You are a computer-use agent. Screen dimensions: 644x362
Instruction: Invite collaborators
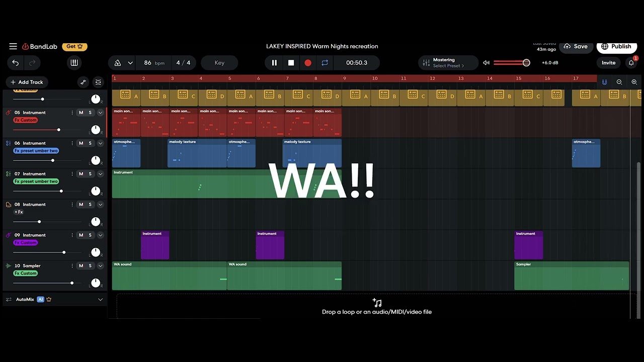[x=608, y=63]
